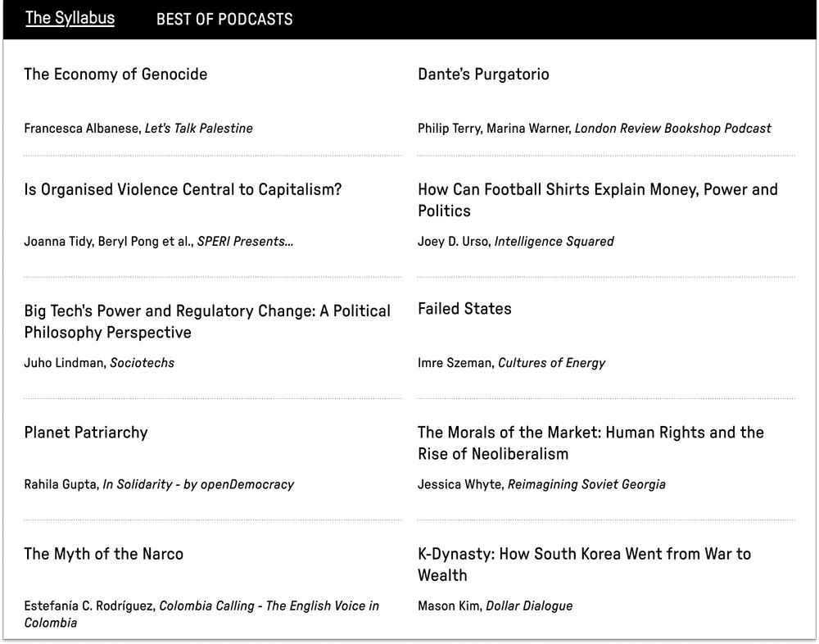The width and height of the screenshot is (819, 644).
Task: Open The Myth of the Narco
Action: pos(103,554)
